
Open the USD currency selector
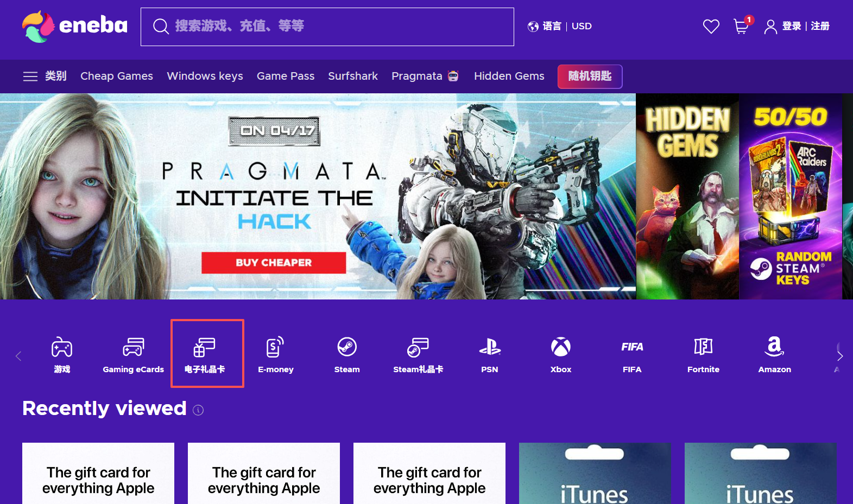click(582, 26)
